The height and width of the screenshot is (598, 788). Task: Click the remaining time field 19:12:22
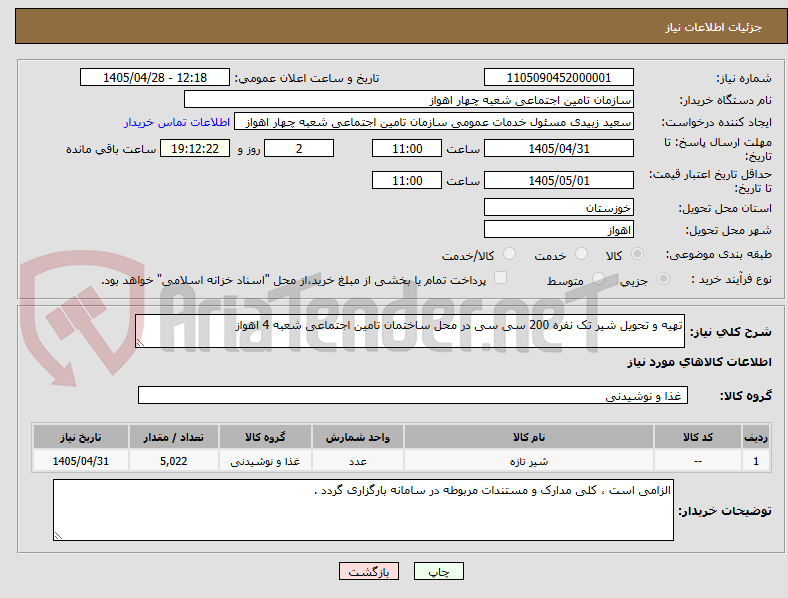pos(195,148)
